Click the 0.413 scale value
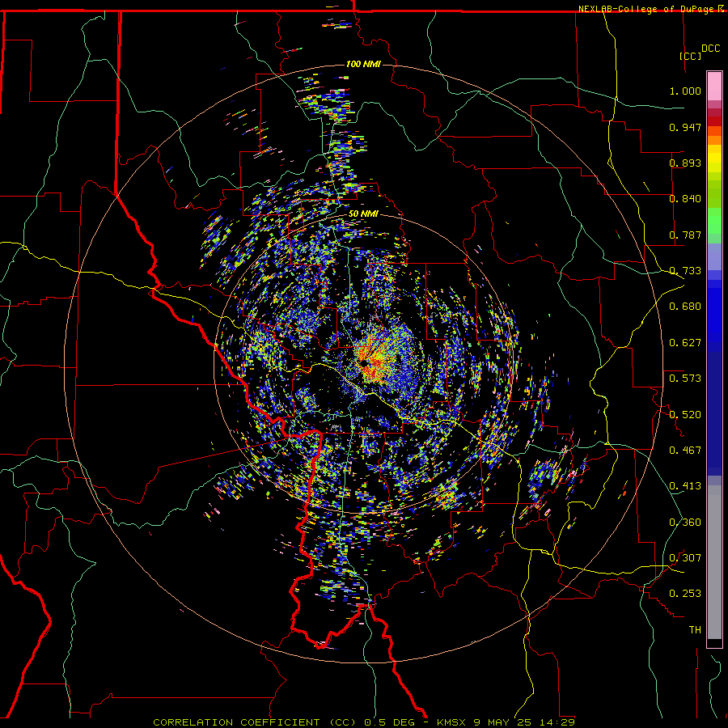728x728 pixels. [685, 486]
